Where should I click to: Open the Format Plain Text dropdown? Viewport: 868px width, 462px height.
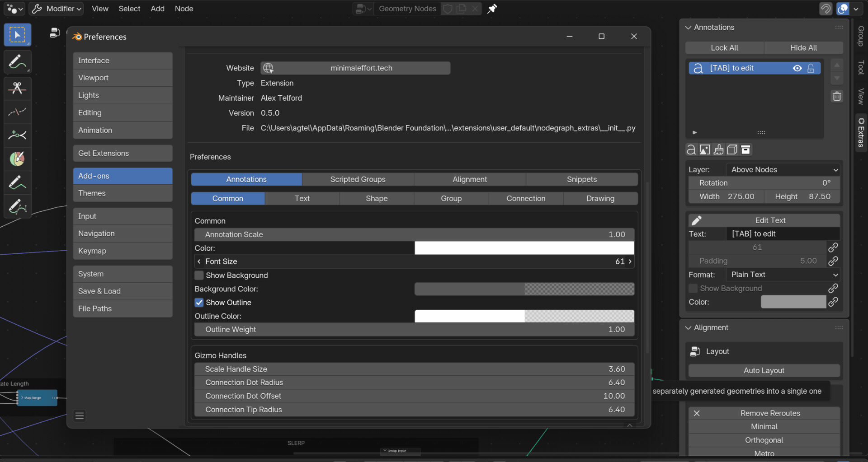[x=783, y=275]
